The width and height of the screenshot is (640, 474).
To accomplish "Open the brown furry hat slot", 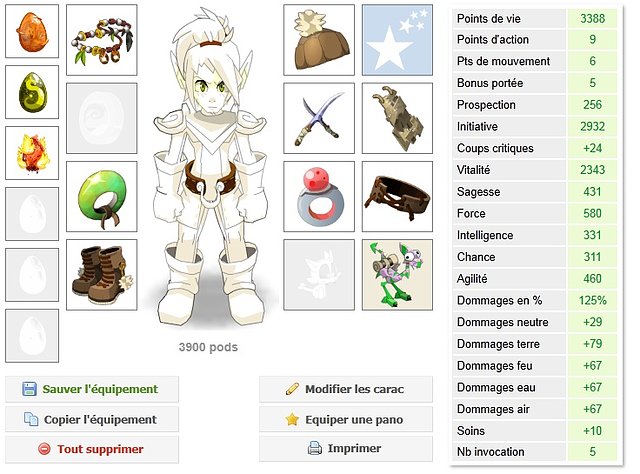I will pyautogui.click(x=319, y=40).
